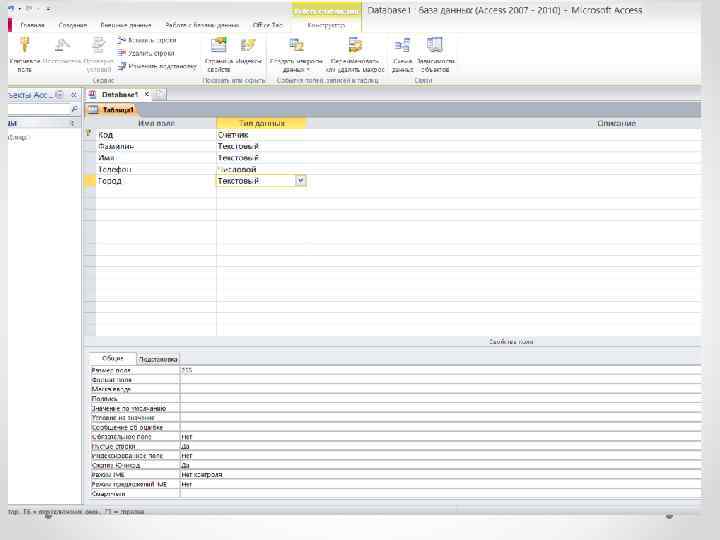The image size is (720, 540).
Task: Click the Код field name cell
Action: click(x=156, y=135)
